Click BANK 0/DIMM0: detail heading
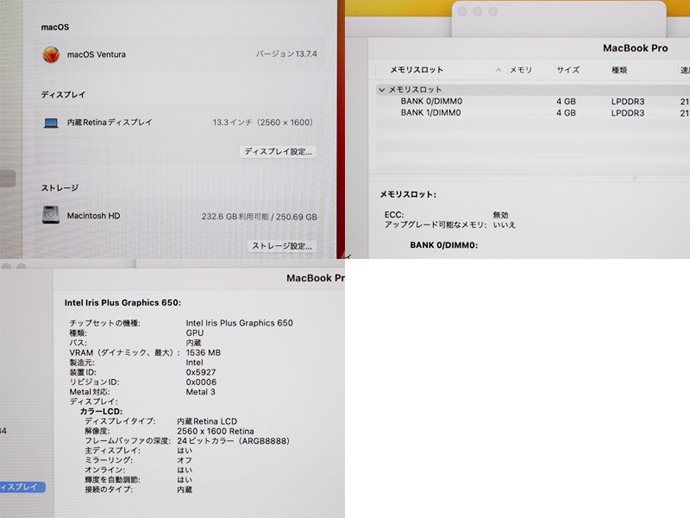The image size is (690, 518). pos(444,245)
